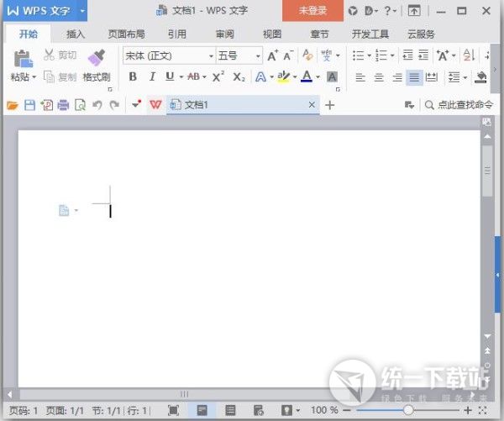Open the WPS 文字 application menu arrow

point(81,11)
